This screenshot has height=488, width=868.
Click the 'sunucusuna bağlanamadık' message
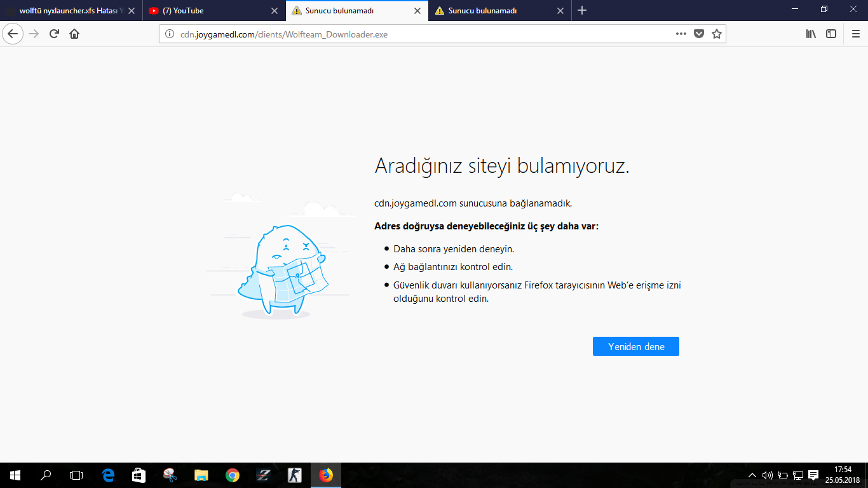473,203
